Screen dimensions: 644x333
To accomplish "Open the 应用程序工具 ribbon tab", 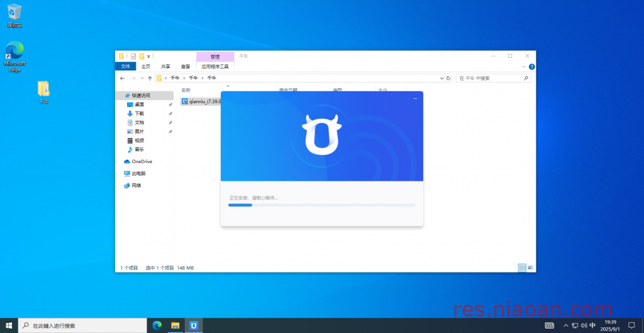I will pos(215,66).
